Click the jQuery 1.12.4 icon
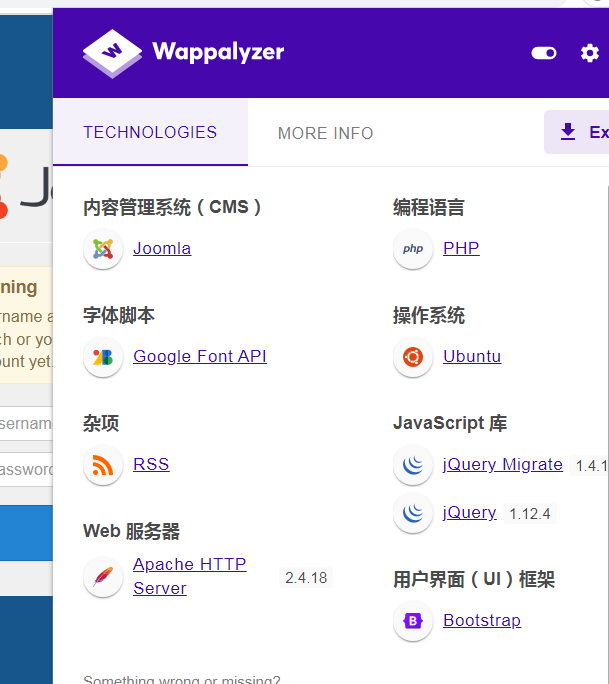609x684 pixels. [413, 513]
